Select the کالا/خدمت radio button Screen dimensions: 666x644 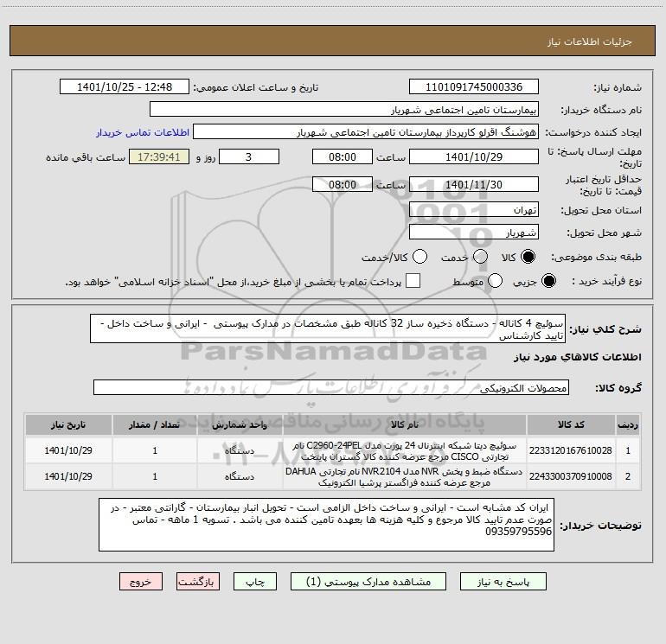[420, 257]
